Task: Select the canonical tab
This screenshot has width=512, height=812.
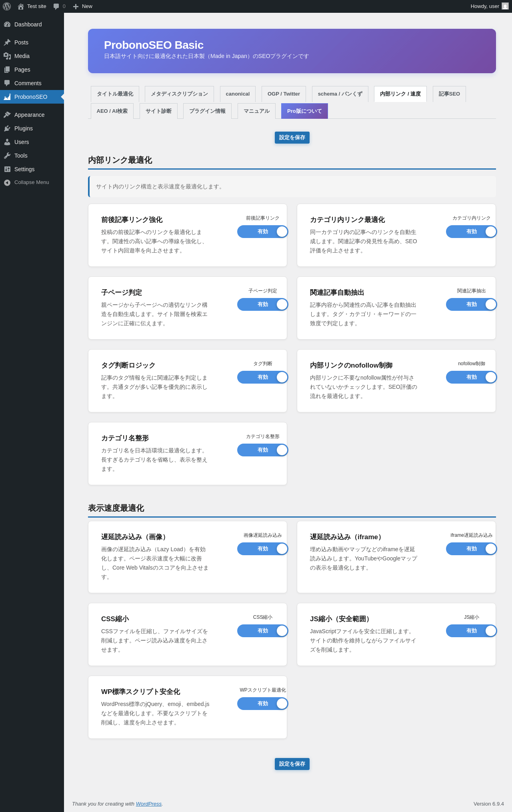Action: tap(238, 94)
